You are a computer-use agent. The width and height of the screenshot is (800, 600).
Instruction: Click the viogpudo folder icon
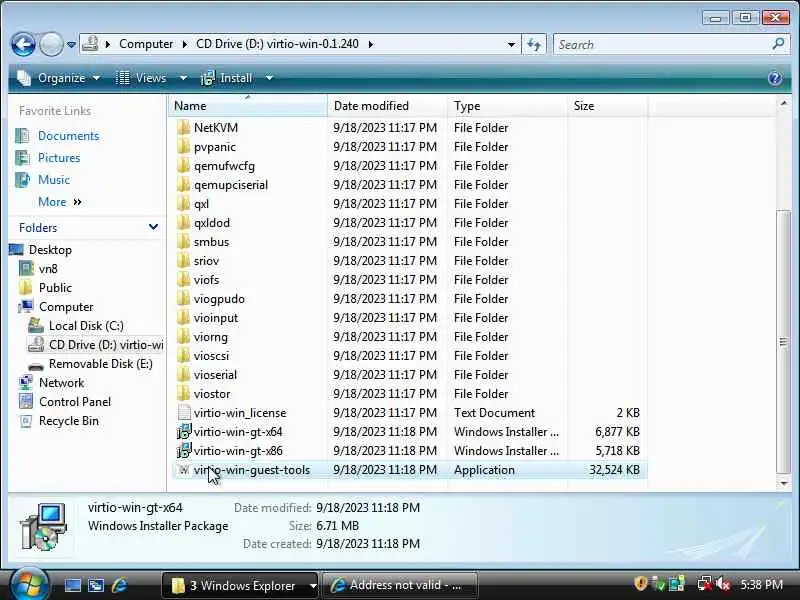click(x=184, y=299)
